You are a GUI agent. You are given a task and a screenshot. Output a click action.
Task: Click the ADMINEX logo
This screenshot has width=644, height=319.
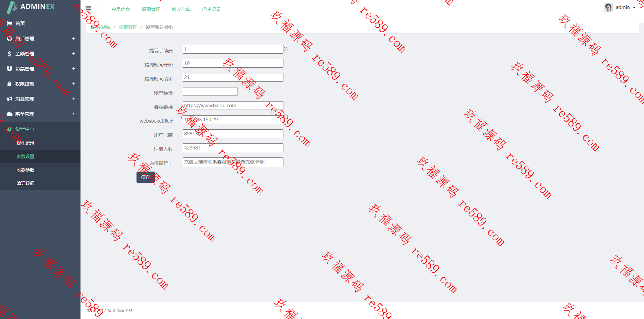(x=31, y=7)
